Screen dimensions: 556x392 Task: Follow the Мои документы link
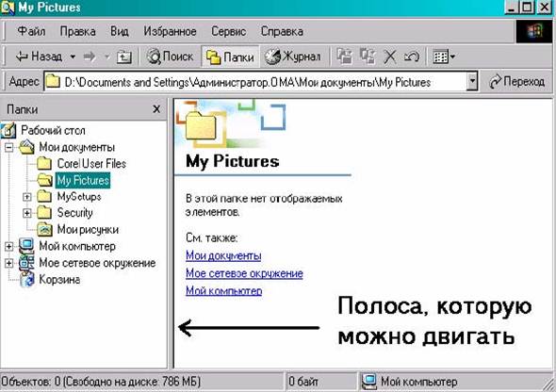pos(223,255)
